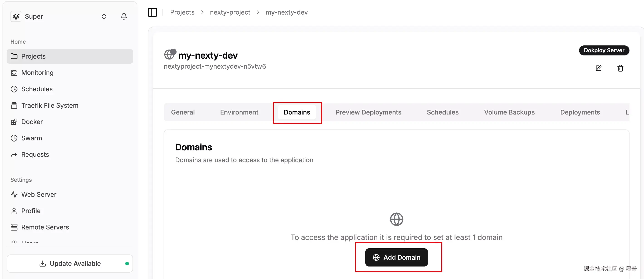Click the Update Available button
The width and height of the screenshot is (644, 279).
pyautogui.click(x=70, y=263)
